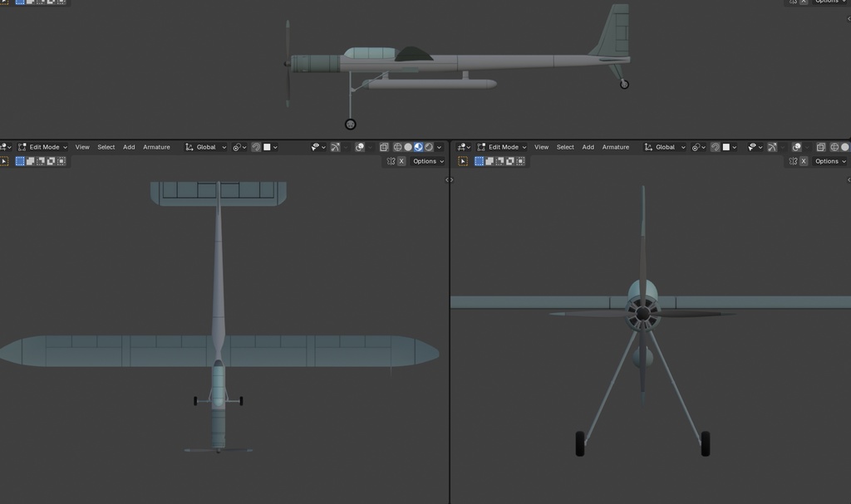The height and width of the screenshot is (504, 851).
Task: Open pivot point selector in left viewport
Action: pos(239,147)
